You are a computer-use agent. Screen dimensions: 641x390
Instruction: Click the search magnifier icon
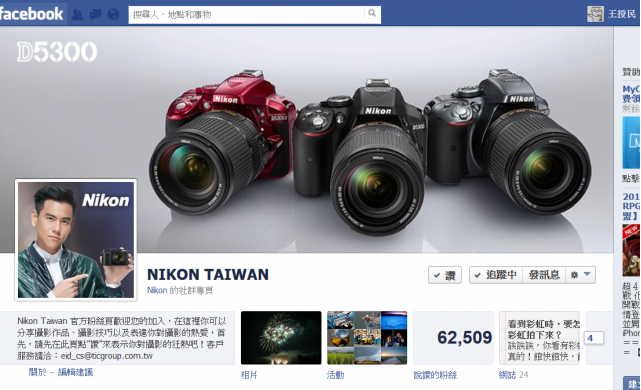point(372,13)
